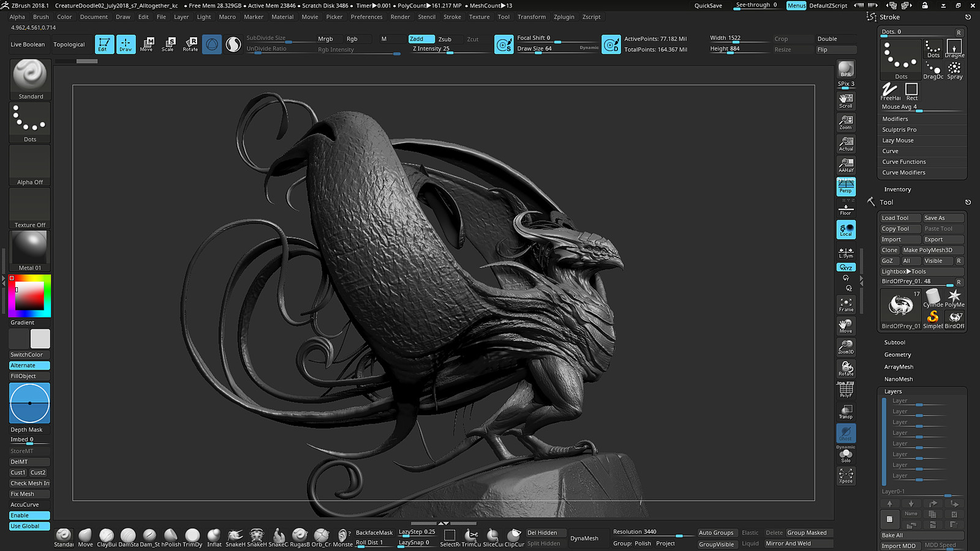Click the DynaMesh button

585,538
